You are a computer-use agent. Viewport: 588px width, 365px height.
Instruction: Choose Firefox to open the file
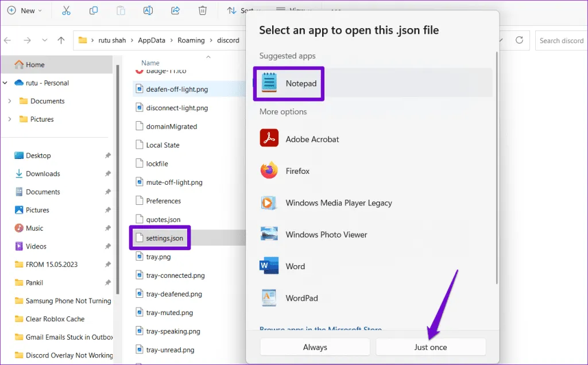point(297,171)
